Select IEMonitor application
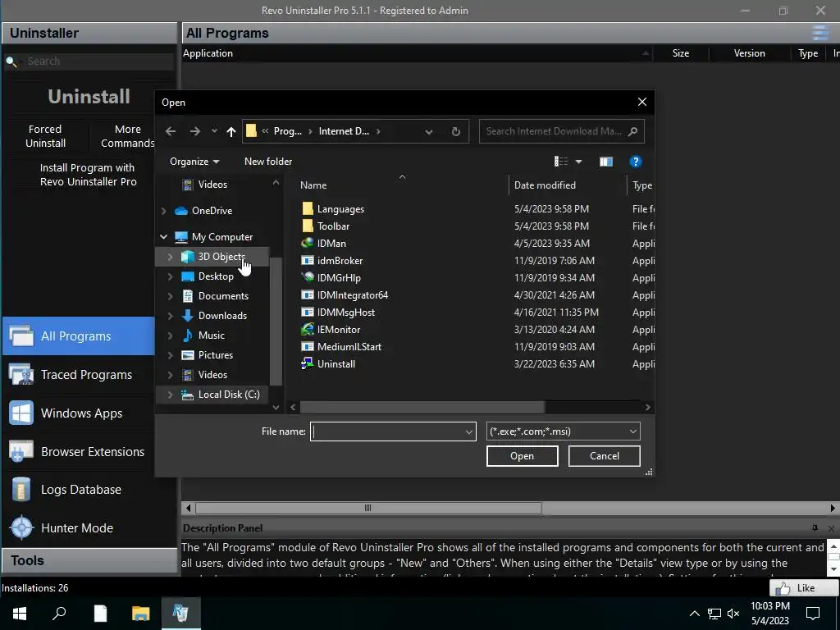The height and width of the screenshot is (630, 840). [x=331, y=330]
